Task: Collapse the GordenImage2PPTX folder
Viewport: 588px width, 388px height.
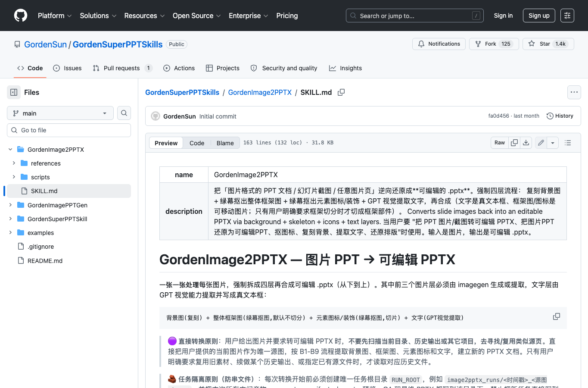Action: pyautogui.click(x=10, y=150)
